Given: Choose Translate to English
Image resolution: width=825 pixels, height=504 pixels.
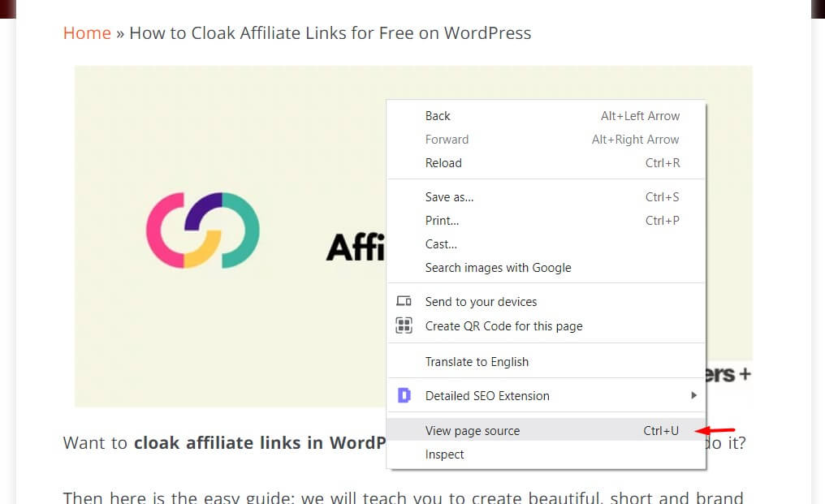Looking at the screenshot, I should click(546, 362).
